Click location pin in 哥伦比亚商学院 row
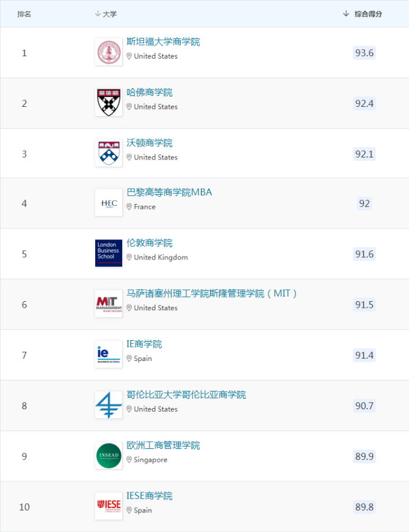This screenshot has height=532, width=409. (129, 409)
